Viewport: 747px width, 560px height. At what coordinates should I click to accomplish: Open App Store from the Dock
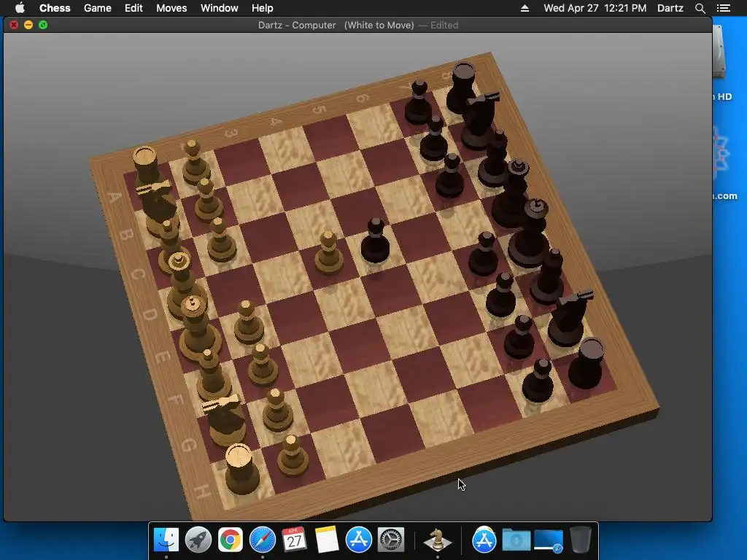click(x=359, y=540)
